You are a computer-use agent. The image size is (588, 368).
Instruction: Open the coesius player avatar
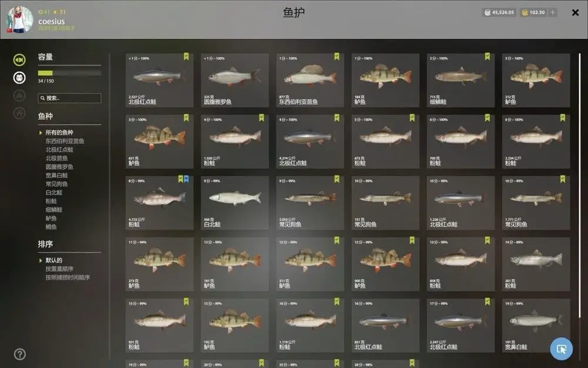(x=19, y=19)
